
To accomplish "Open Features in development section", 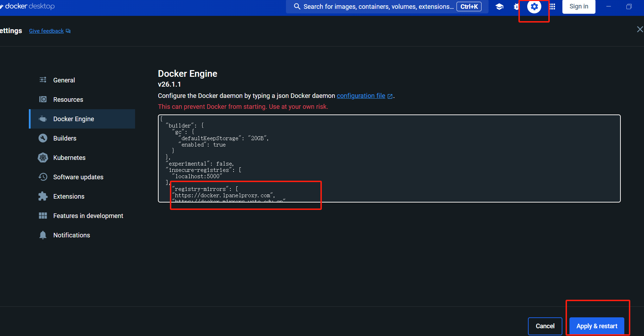I will click(82, 216).
